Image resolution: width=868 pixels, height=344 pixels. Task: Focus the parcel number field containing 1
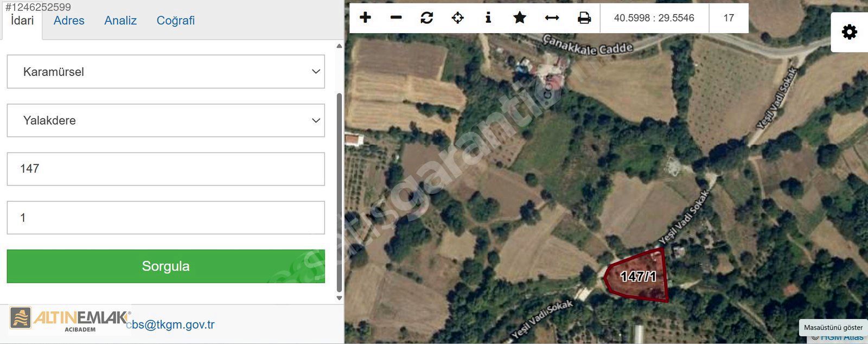[165, 218]
